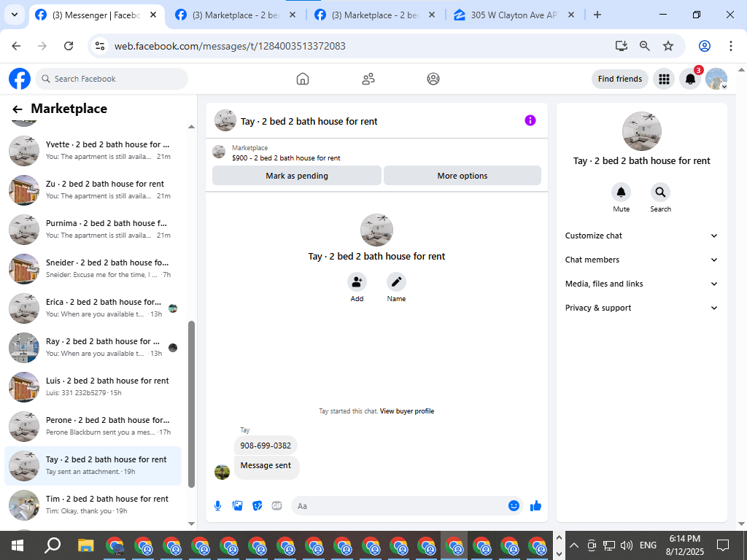Open the Chrome profile icon
The image size is (747, 560).
(x=705, y=46)
